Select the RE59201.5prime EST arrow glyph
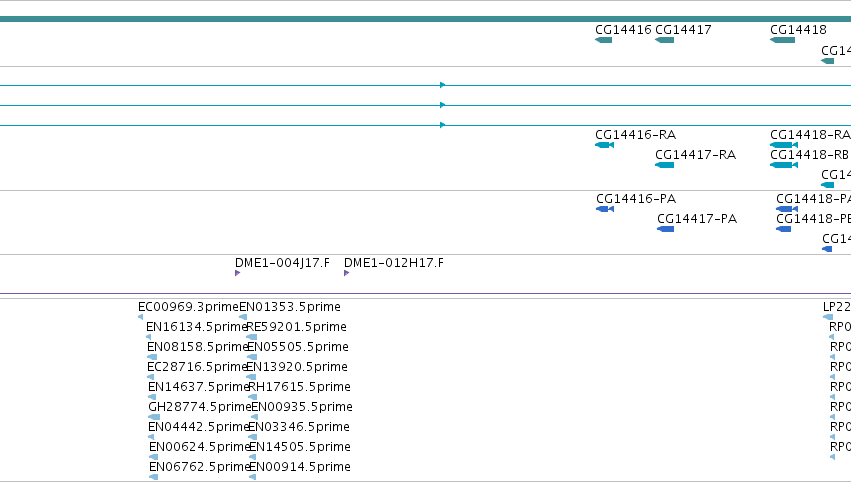This screenshot has height=482, width=851. 251,337
